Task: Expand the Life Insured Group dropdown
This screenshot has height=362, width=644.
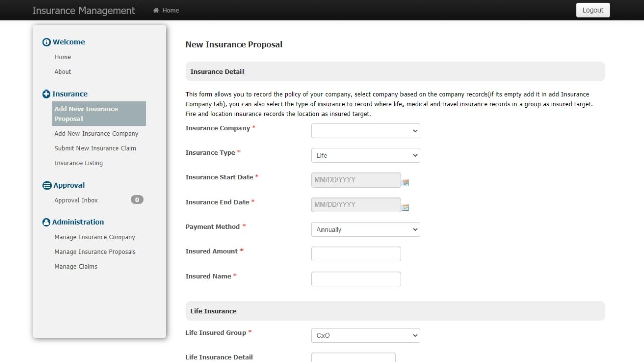Action: [x=365, y=335]
